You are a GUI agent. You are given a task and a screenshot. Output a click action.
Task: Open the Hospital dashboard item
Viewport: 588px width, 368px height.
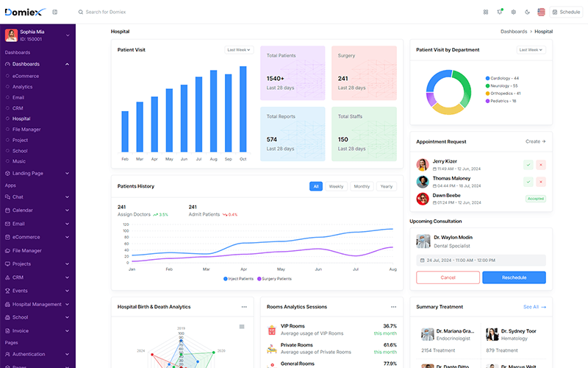tap(21, 118)
